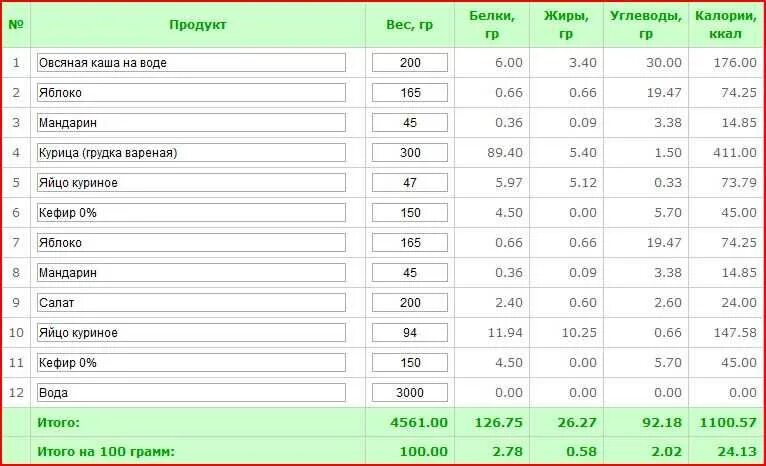Click the protein value 89.40
766x466 pixels.
pyautogui.click(x=505, y=153)
